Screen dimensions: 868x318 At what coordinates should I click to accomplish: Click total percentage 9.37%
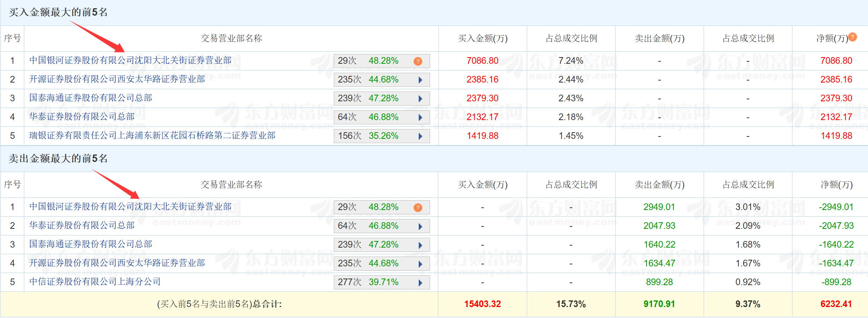tap(748, 304)
